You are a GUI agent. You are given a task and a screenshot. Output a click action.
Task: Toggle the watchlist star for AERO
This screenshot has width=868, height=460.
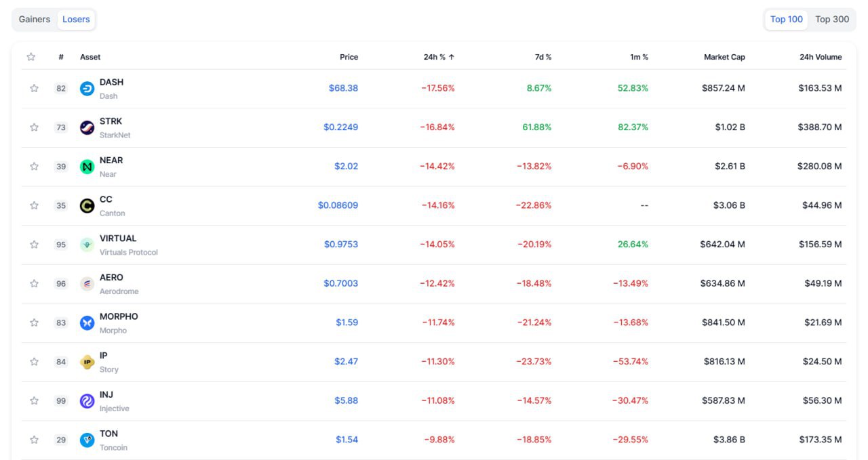point(34,284)
